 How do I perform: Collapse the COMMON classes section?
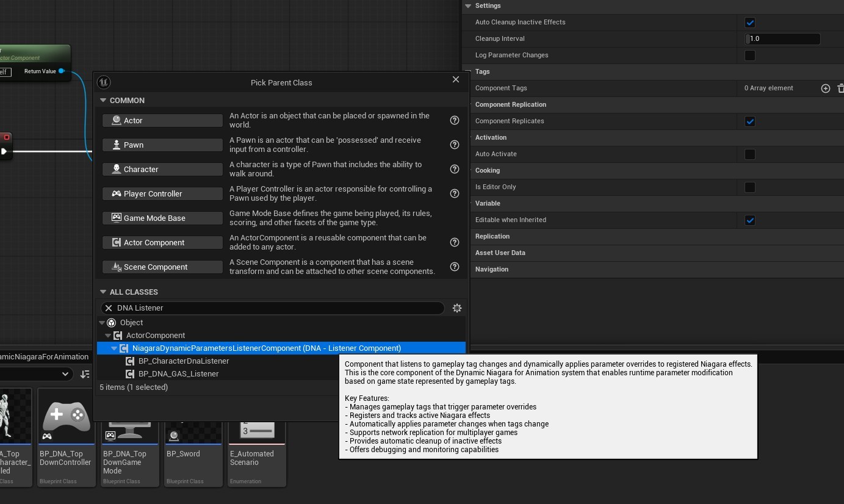(103, 100)
